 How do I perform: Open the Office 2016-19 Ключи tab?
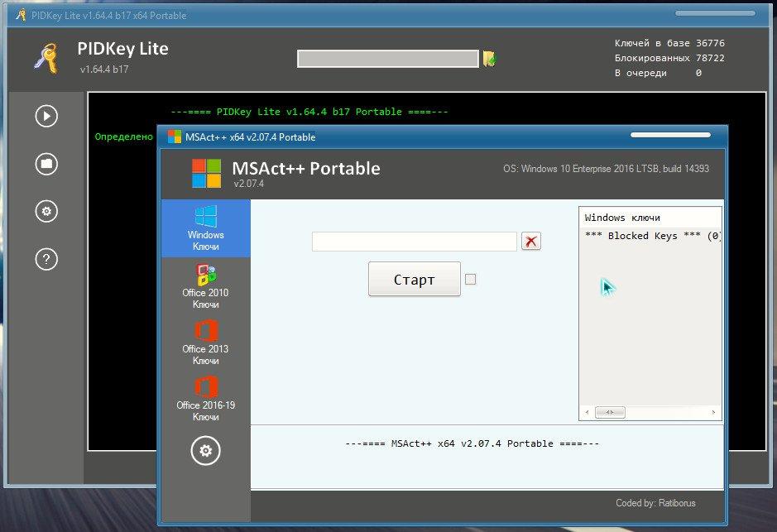(206, 399)
